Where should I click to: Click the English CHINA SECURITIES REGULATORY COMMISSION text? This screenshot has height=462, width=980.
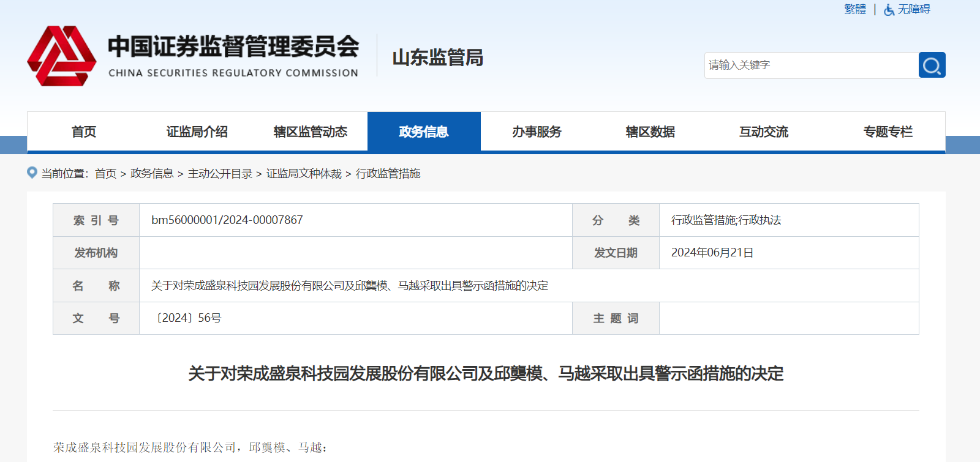point(233,73)
